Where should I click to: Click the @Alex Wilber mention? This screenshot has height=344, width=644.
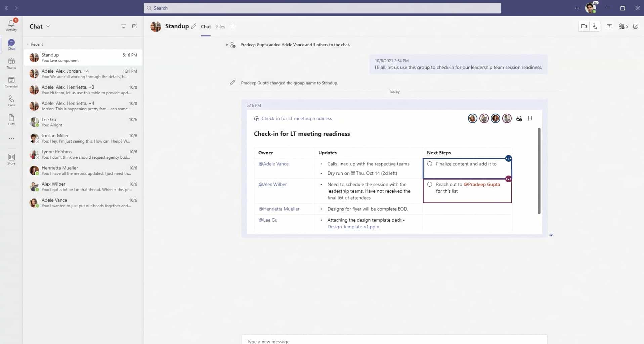click(x=272, y=184)
